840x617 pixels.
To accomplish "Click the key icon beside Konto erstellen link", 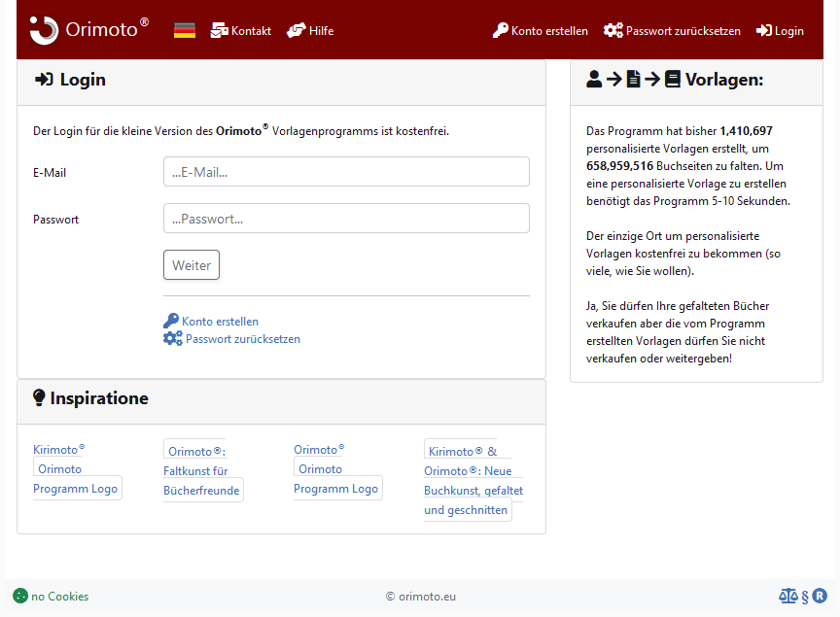I will 171,321.
